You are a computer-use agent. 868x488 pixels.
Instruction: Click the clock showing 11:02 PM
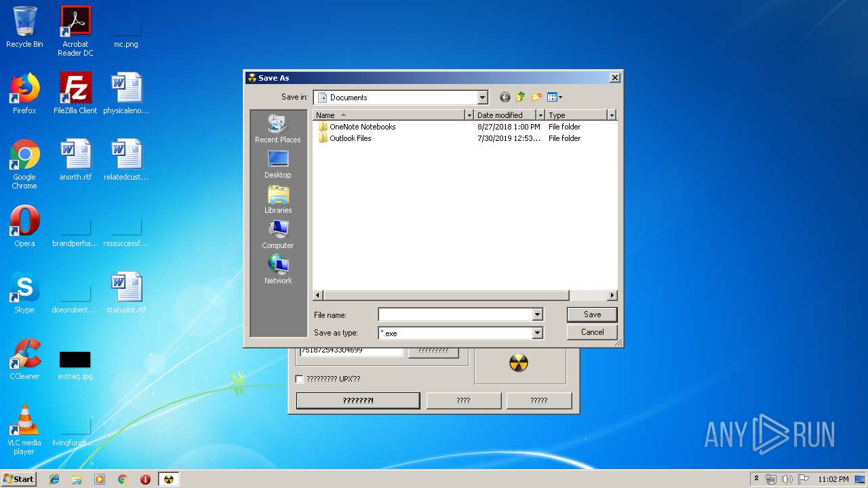coord(833,479)
